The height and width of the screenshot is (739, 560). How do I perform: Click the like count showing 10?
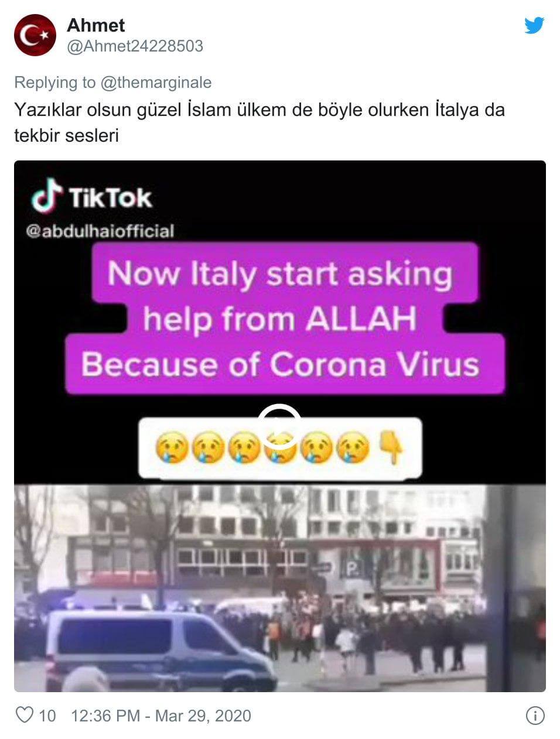(x=47, y=716)
